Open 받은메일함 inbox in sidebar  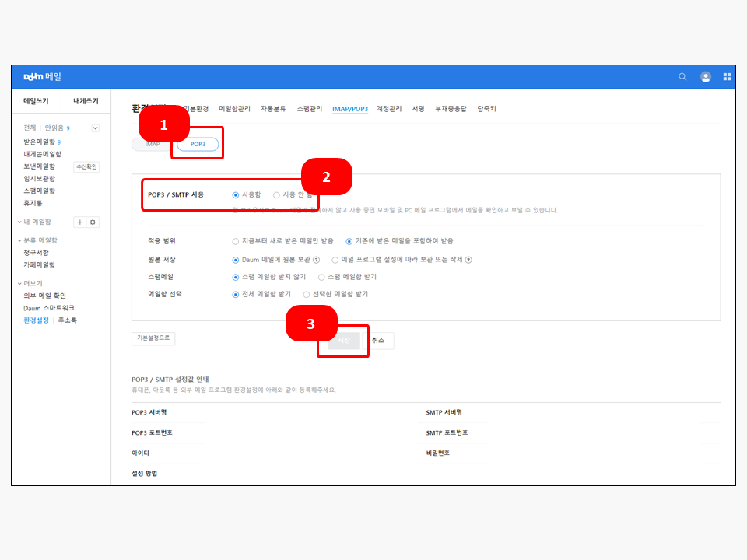pos(39,142)
